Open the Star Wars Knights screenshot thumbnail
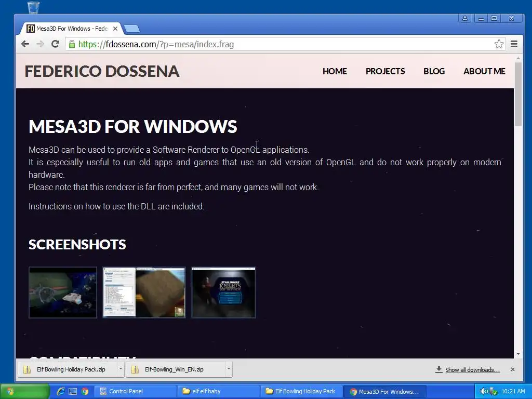Image resolution: width=532 pixels, height=399 pixels. click(x=223, y=292)
